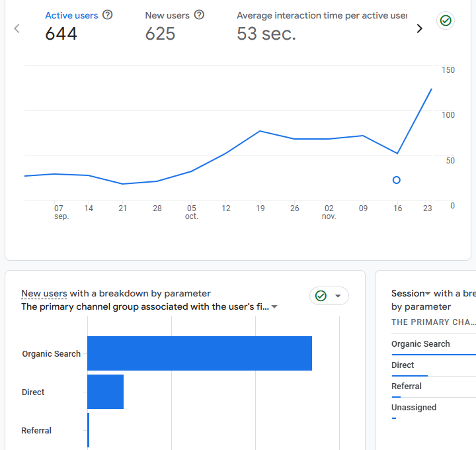
Task: Show next metrics with right arrow
Action: [x=419, y=28]
